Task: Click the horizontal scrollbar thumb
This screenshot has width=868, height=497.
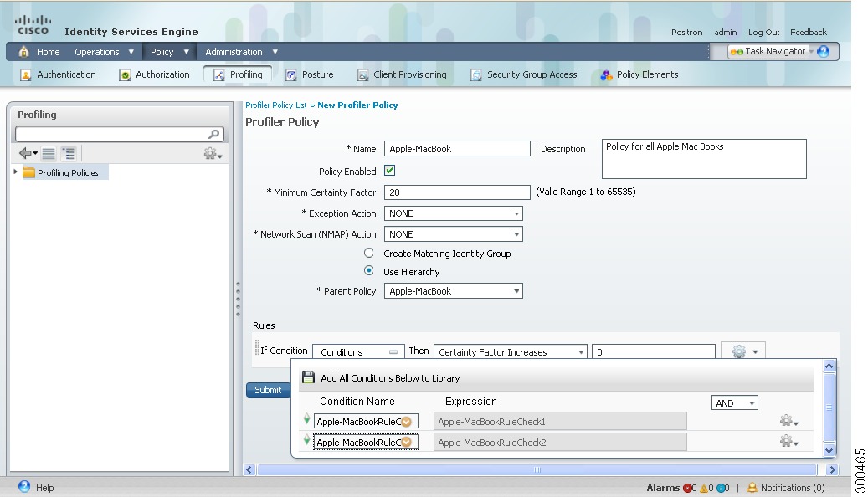Action: pos(537,470)
